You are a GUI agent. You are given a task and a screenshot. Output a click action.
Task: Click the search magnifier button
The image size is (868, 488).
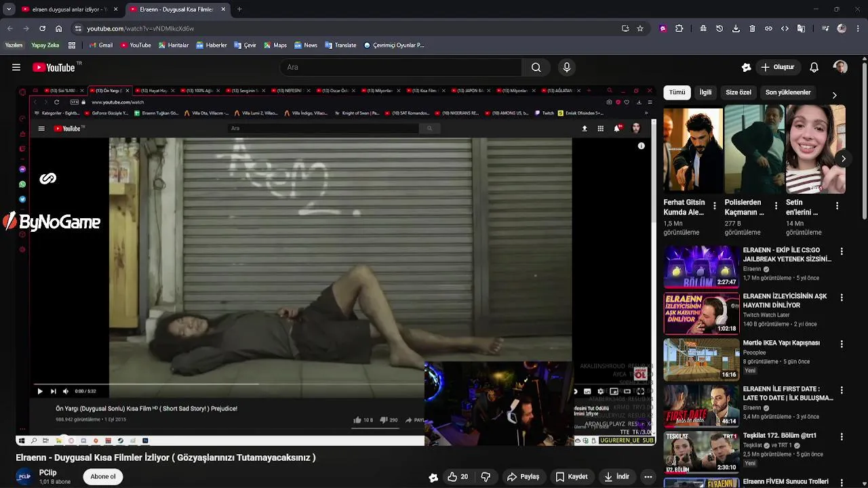[536, 67]
